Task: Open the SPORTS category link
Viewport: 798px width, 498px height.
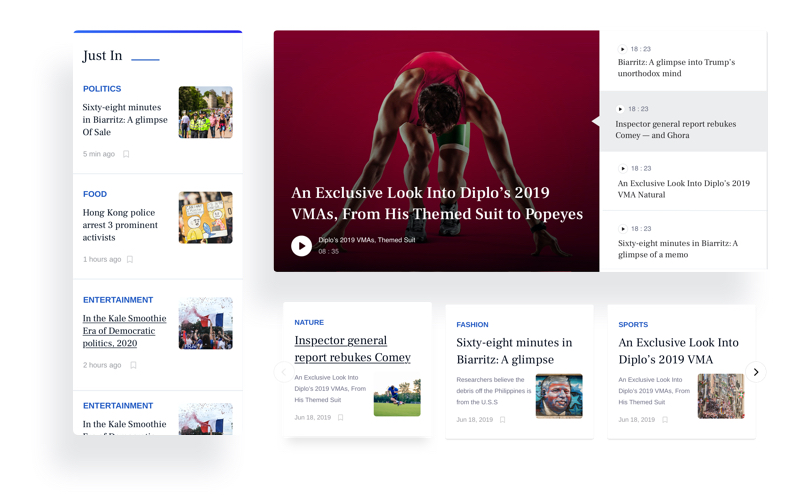Action: point(633,325)
